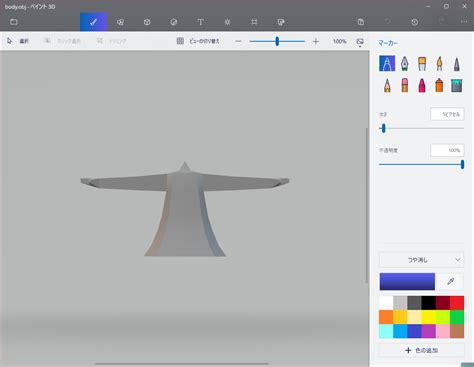This screenshot has height=367, width=474.
Task: Select the Eraser tool
Action: pyautogui.click(x=404, y=85)
